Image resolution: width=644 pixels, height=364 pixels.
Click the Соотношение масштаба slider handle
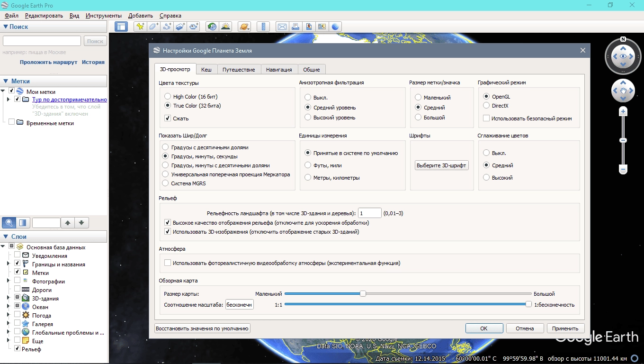pyautogui.click(x=528, y=304)
